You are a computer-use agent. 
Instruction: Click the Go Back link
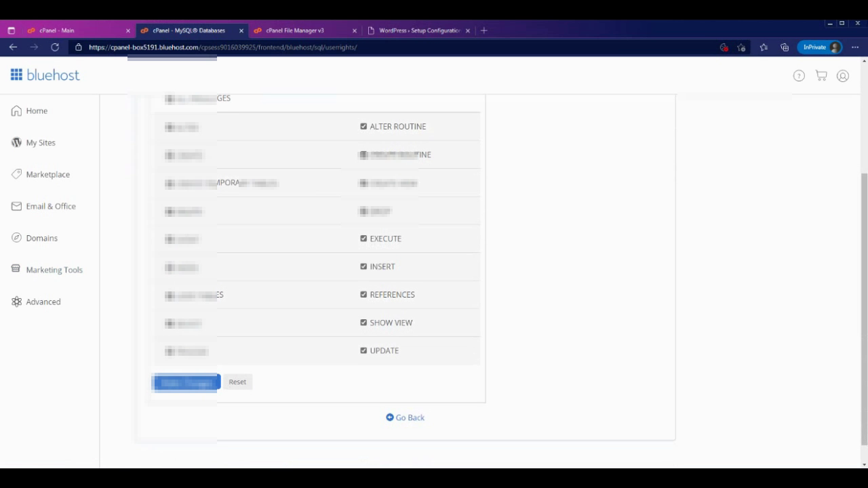(406, 418)
